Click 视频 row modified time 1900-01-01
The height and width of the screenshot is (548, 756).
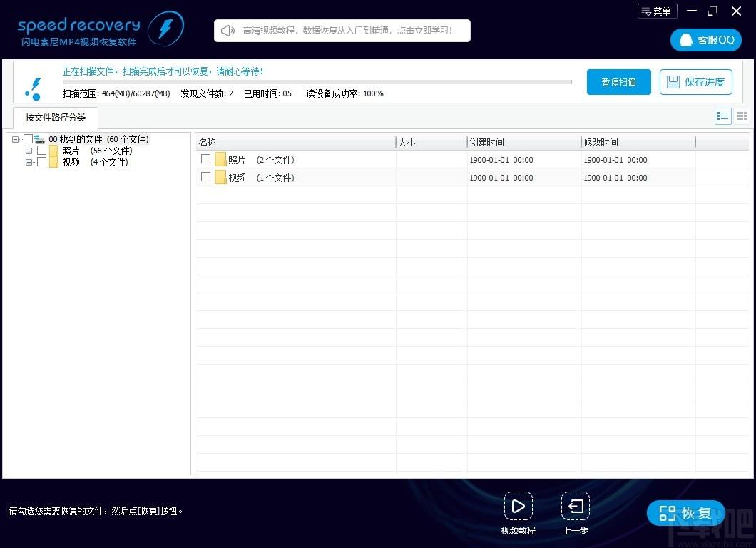pos(615,178)
